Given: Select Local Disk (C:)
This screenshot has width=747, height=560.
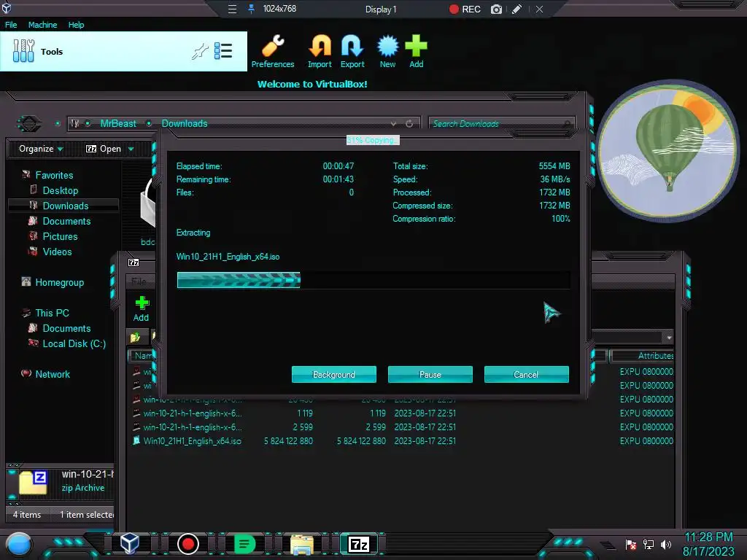Looking at the screenshot, I should (x=74, y=343).
